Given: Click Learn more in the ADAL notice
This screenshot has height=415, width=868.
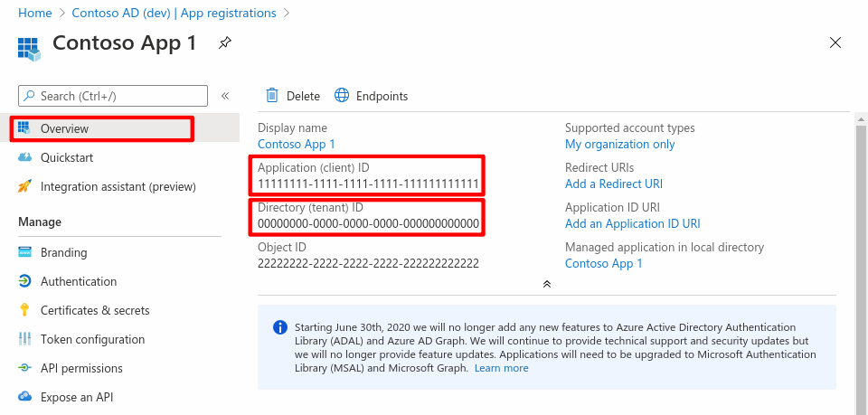Looking at the screenshot, I should pyautogui.click(x=502, y=368).
